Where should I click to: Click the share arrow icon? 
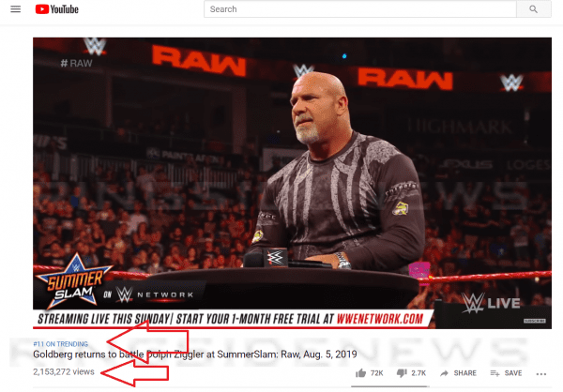click(444, 373)
